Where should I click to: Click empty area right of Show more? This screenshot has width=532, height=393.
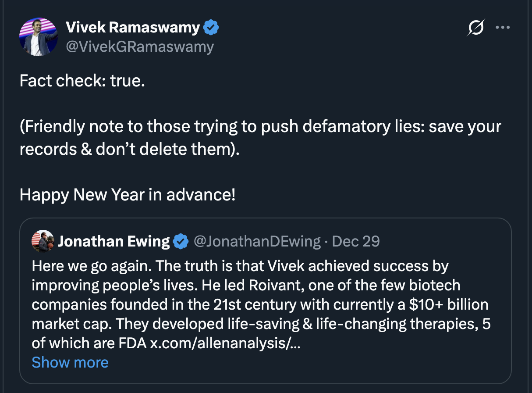point(307,362)
